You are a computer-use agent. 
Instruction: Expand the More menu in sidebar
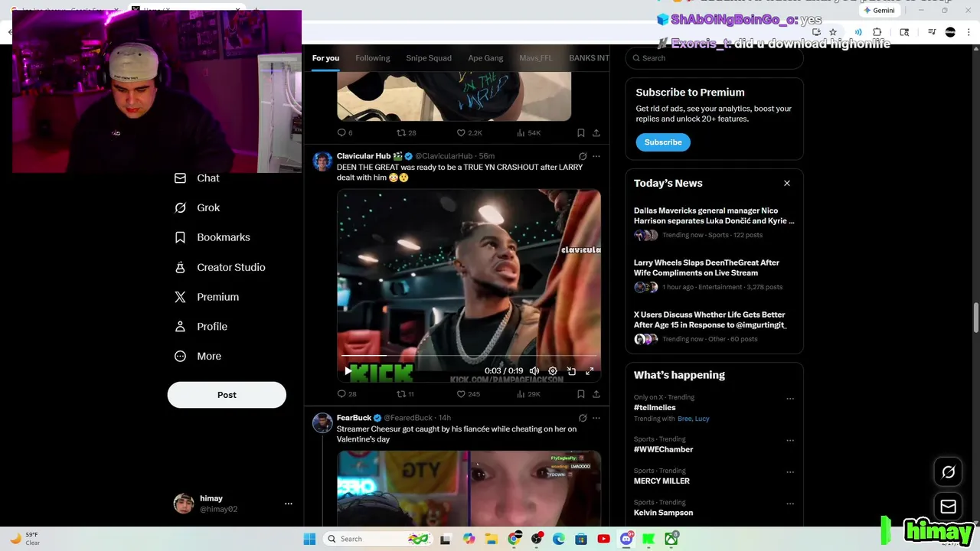click(x=198, y=356)
